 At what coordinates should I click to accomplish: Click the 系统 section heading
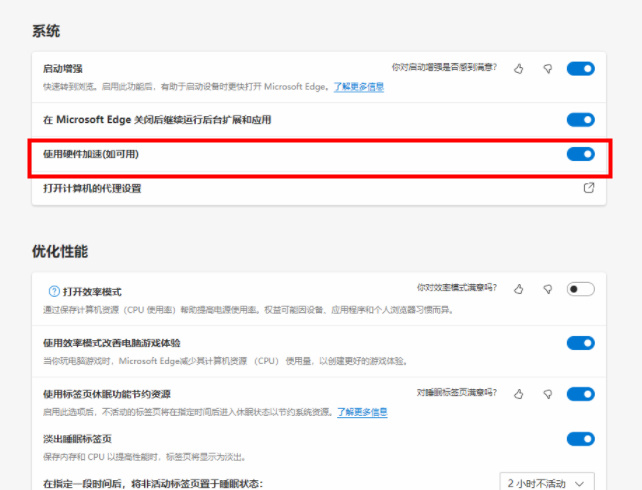pos(46,31)
